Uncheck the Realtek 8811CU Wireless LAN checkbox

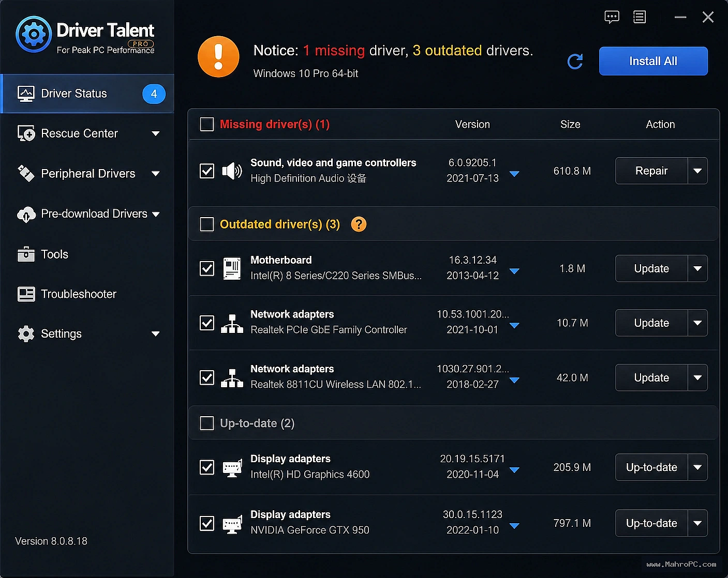click(207, 378)
